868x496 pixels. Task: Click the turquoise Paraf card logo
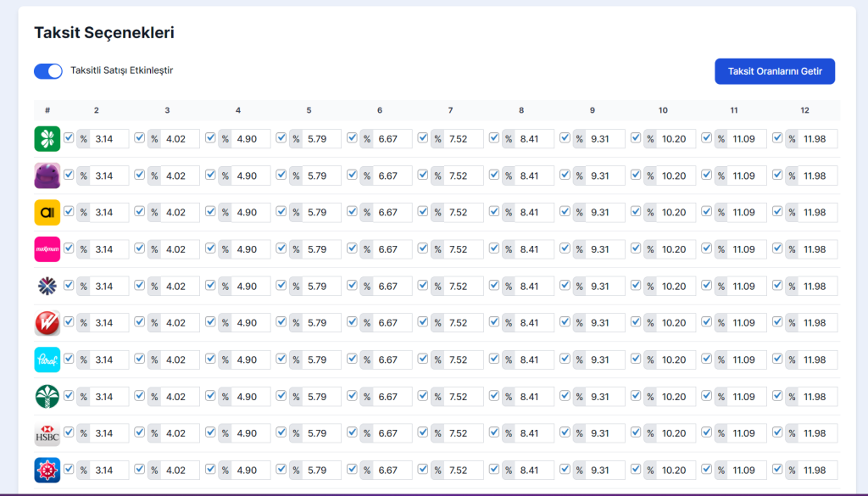(x=47, y=359)
